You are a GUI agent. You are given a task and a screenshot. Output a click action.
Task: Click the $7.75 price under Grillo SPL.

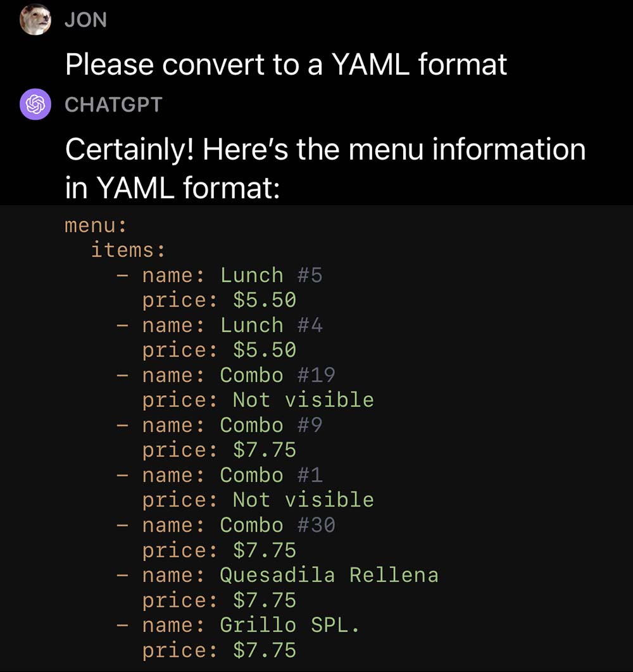(x=265, y=650)
